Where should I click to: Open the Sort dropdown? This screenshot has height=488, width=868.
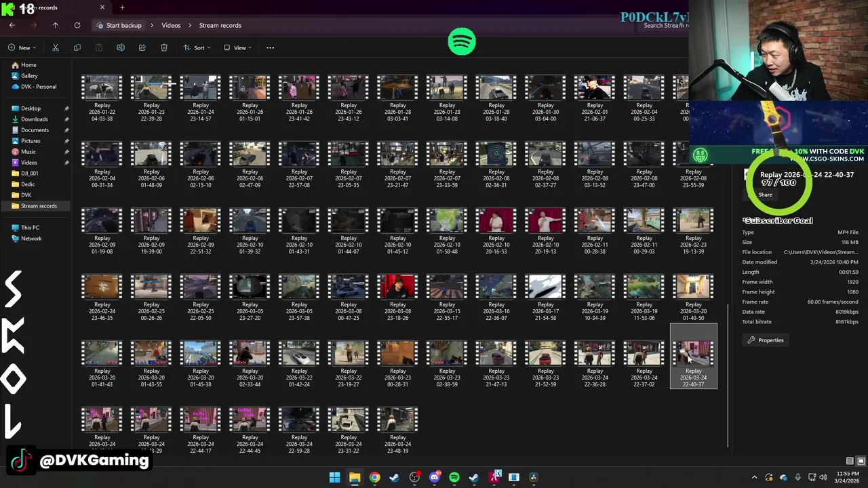tap(197, 47)
